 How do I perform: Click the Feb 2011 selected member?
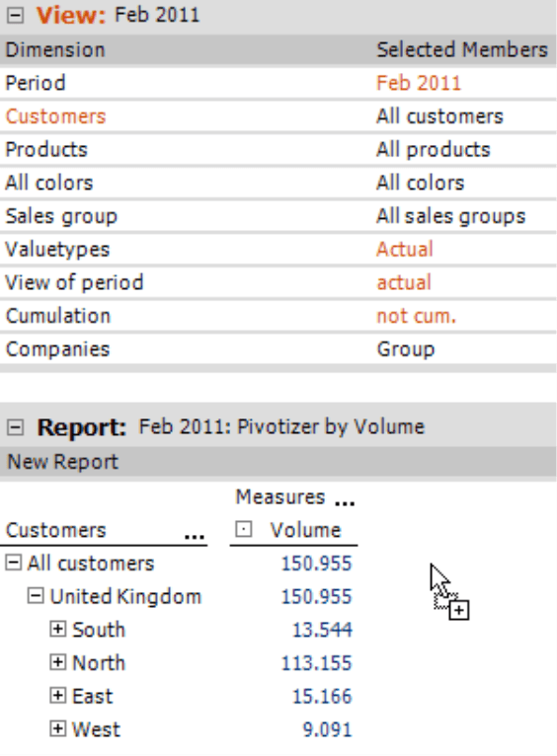(419, 83)
